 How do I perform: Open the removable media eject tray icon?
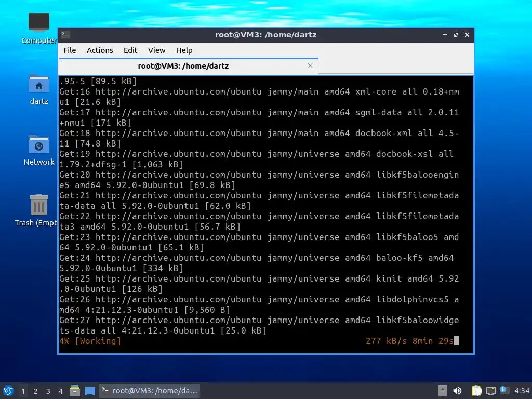tap(442, 391)
